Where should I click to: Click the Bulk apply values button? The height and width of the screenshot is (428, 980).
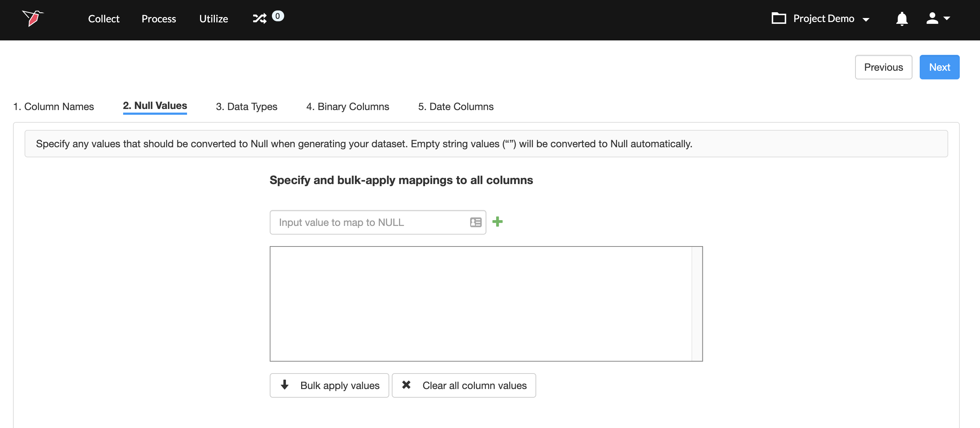pyautogui.click(x=329, y=385)
